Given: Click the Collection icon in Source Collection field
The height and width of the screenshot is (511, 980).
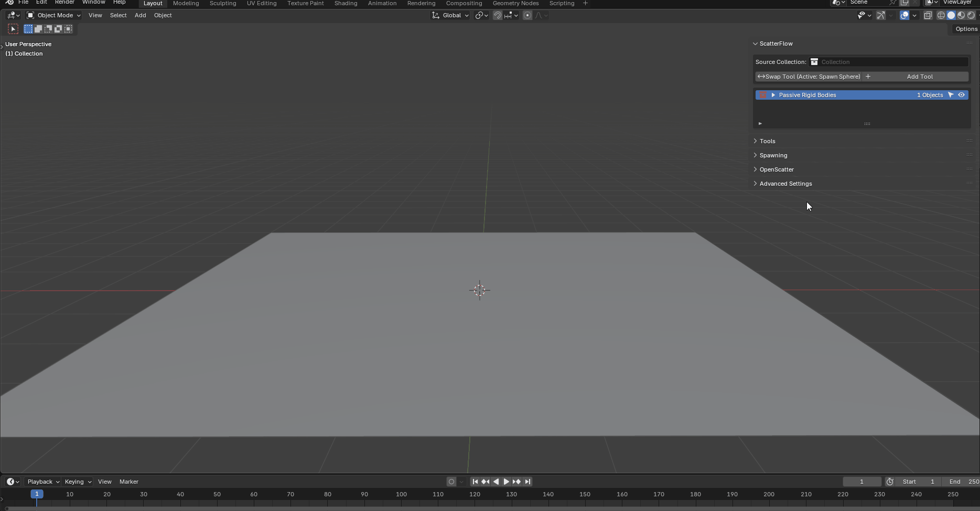Looking at the screenshot, I should click(x=814, y=61).
